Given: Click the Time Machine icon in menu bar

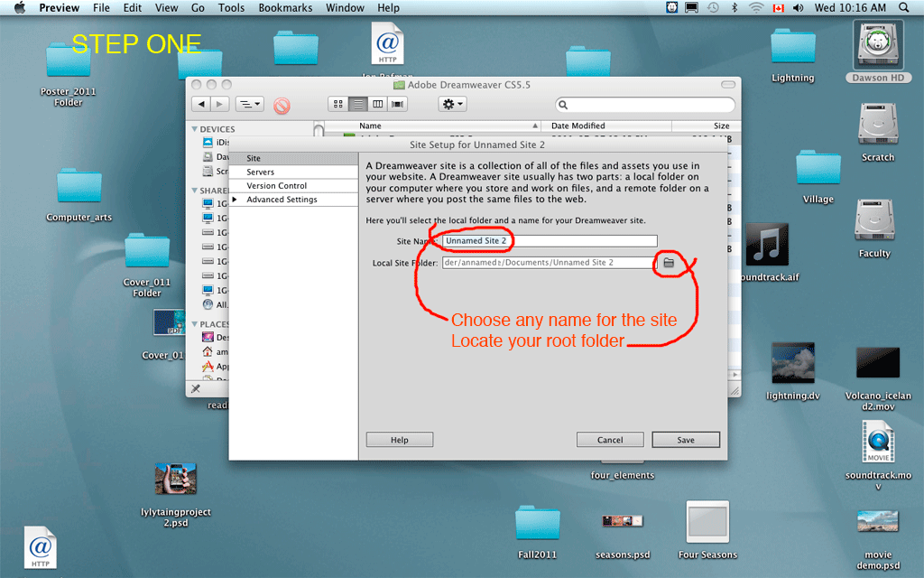Looking at the screenshot, I should [x=713, y=7].
